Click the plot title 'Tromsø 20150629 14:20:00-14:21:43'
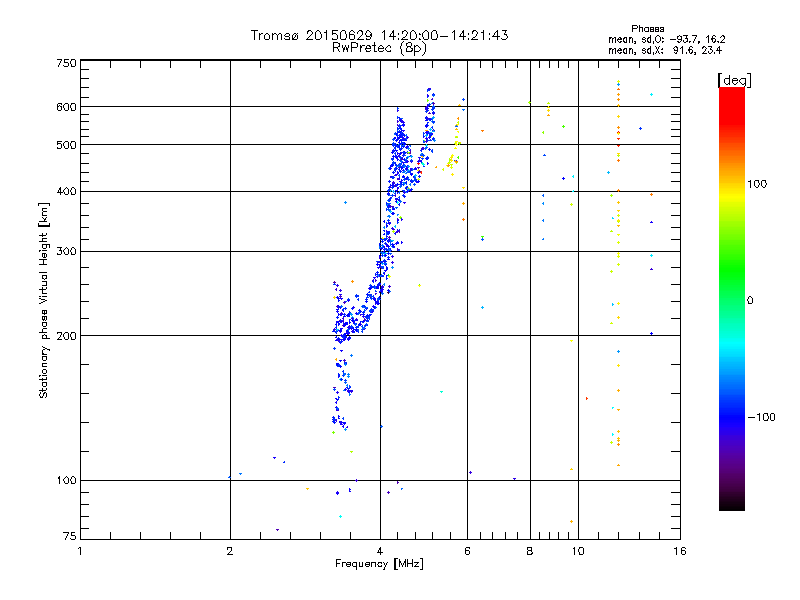 [379, 35]
